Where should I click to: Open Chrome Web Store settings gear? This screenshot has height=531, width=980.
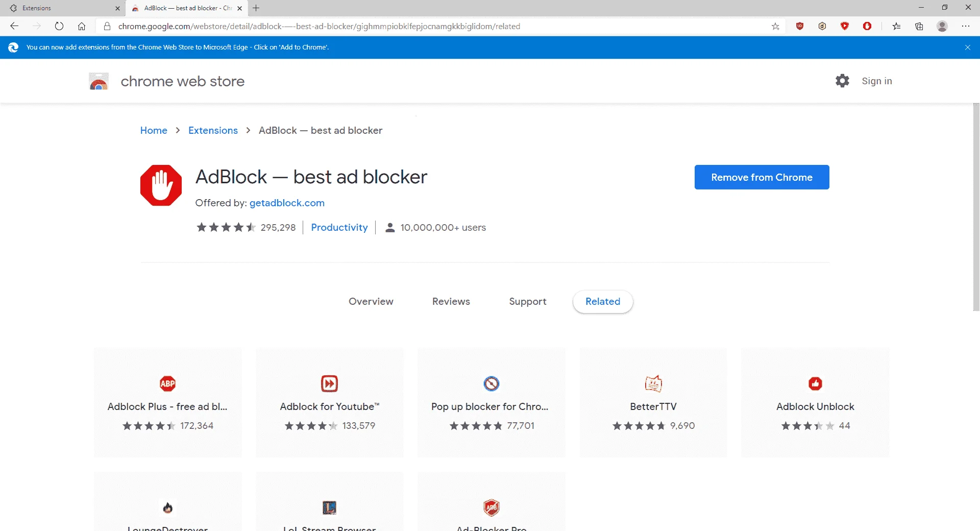[842, 81]
